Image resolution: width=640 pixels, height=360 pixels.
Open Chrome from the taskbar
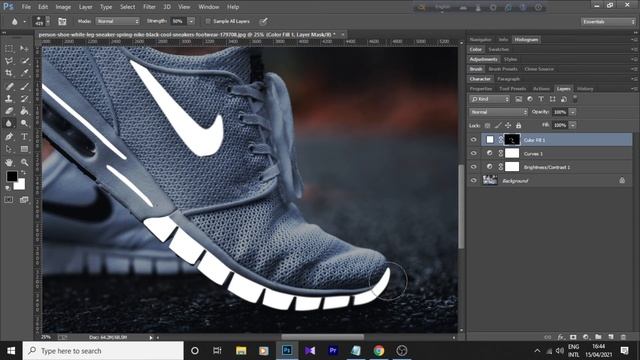(378, 350)
